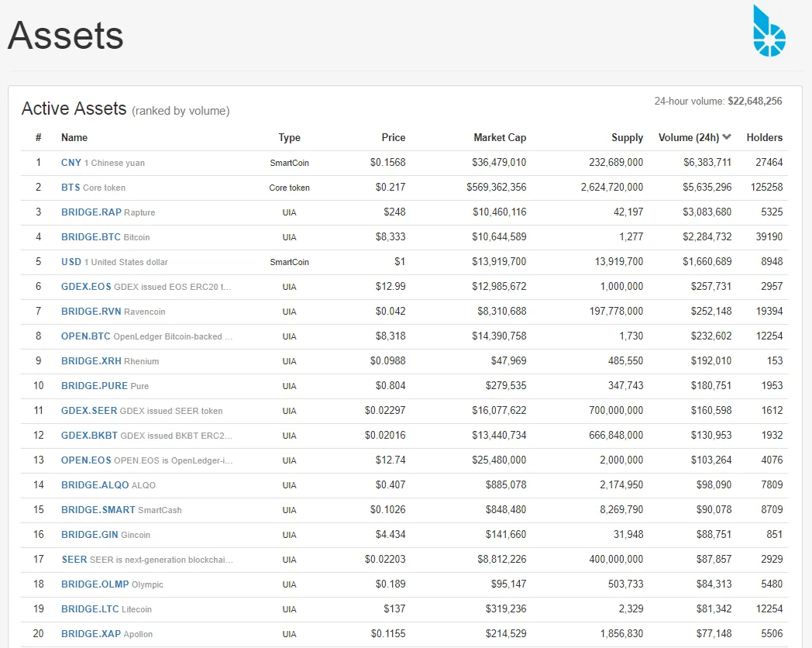Image resolution: width=812 pixels, height=648 pixels.
Task: Click CNY market cap $36,479,010
Action: [499, 163]
